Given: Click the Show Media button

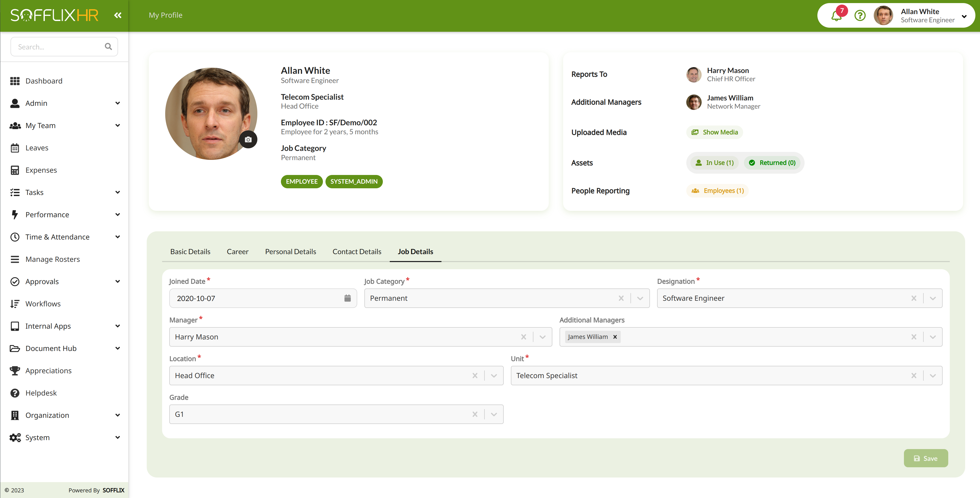Looking at the screenshot, I should tap(714, 132).
